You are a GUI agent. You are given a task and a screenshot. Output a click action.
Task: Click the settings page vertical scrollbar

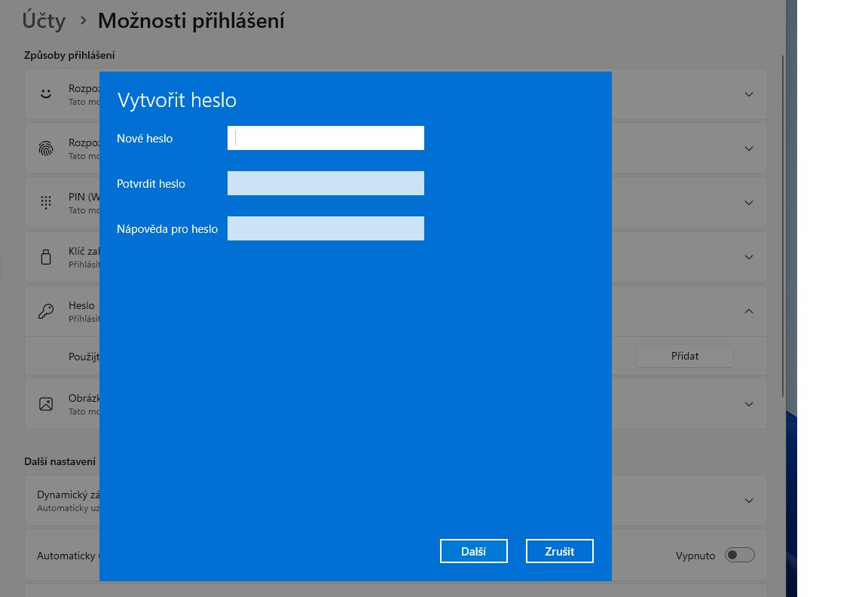pyautogui.click(x=783, y=226)
